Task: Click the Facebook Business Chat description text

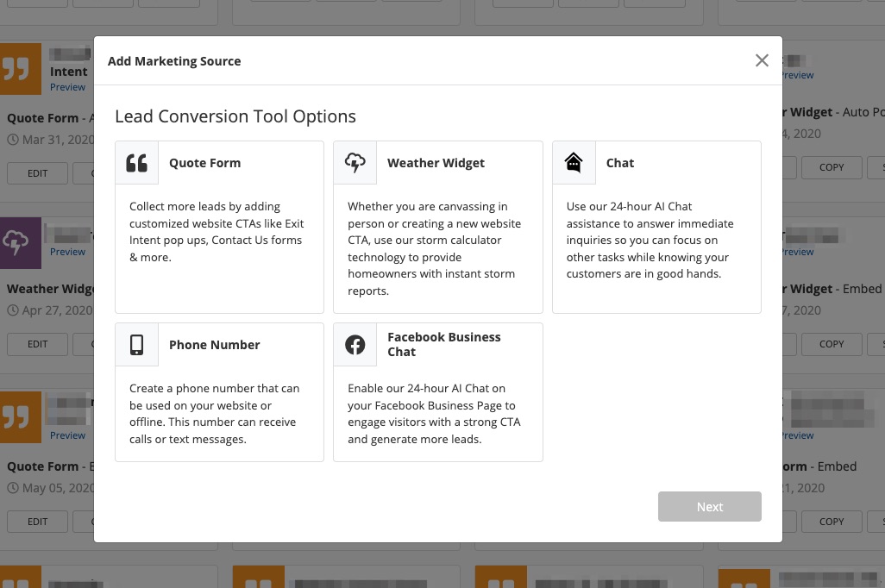Action: tap(434, 414)
